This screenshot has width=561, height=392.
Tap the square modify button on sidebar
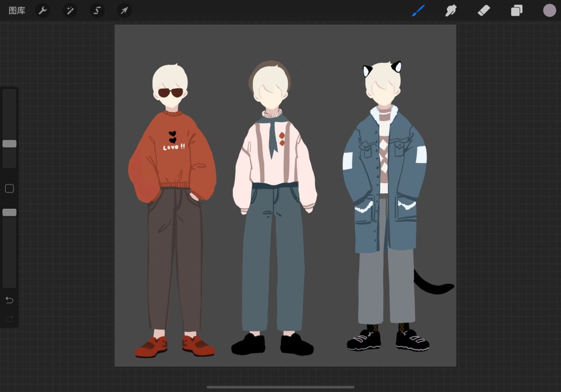[9, 188]
